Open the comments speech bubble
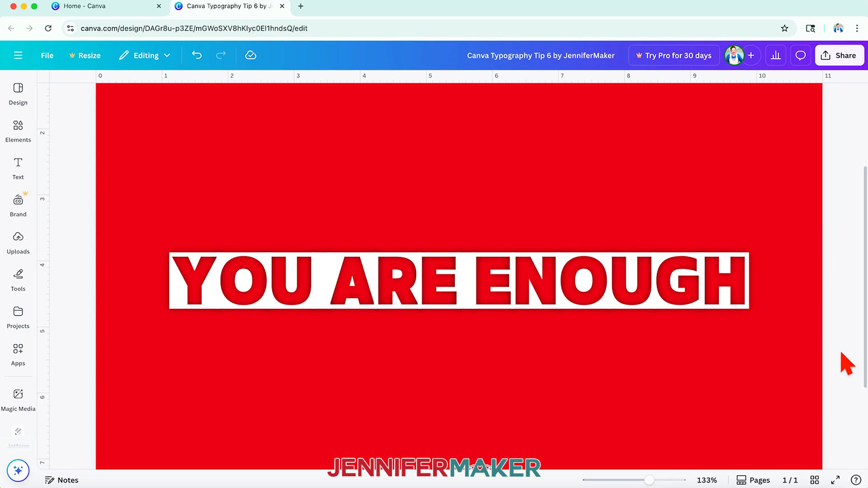 [x=801, y=55]
